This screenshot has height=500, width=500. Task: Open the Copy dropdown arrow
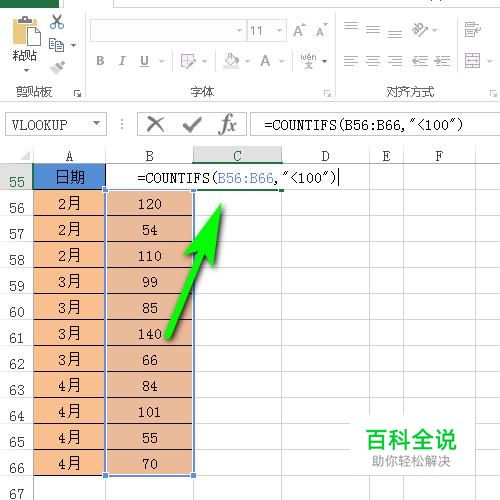tap(73, 45)
